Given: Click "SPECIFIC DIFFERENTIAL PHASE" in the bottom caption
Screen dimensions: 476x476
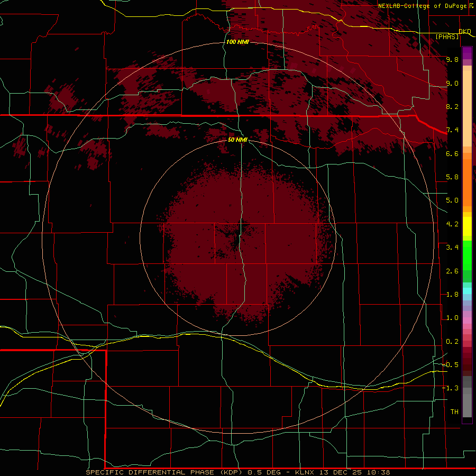Looking at the screenshot, I should (x=149, y=472).
